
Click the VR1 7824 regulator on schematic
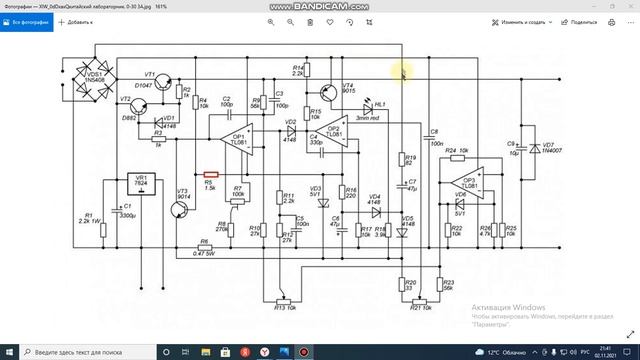pos(141,184)
